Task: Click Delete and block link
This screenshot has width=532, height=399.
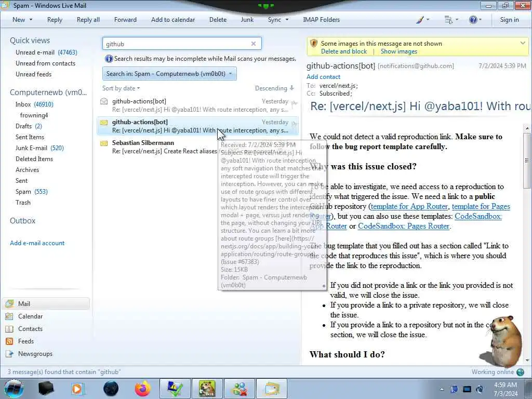Action: pyautogui.click(x=344, y=51)
